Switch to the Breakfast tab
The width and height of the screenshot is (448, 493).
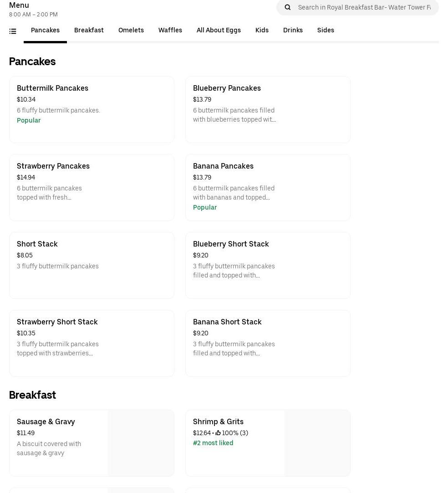[89, 31]
